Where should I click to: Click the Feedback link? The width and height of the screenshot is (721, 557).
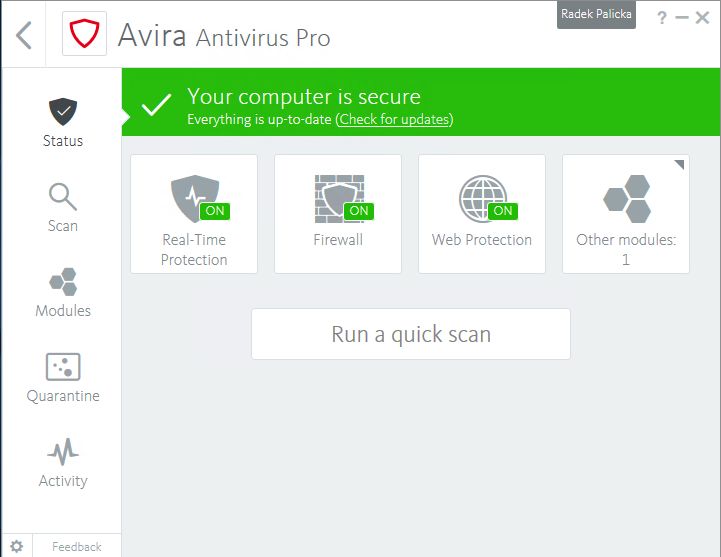tap(77, 546)
